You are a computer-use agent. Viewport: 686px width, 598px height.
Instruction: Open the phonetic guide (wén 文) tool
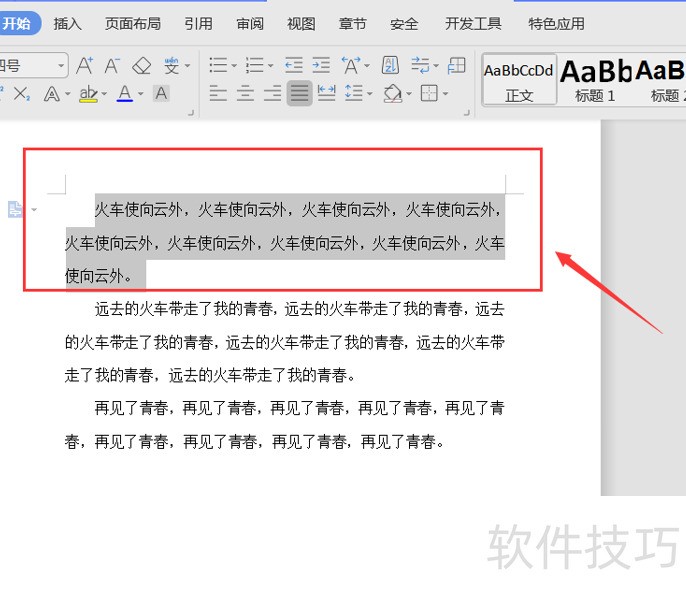coord(172,66)
